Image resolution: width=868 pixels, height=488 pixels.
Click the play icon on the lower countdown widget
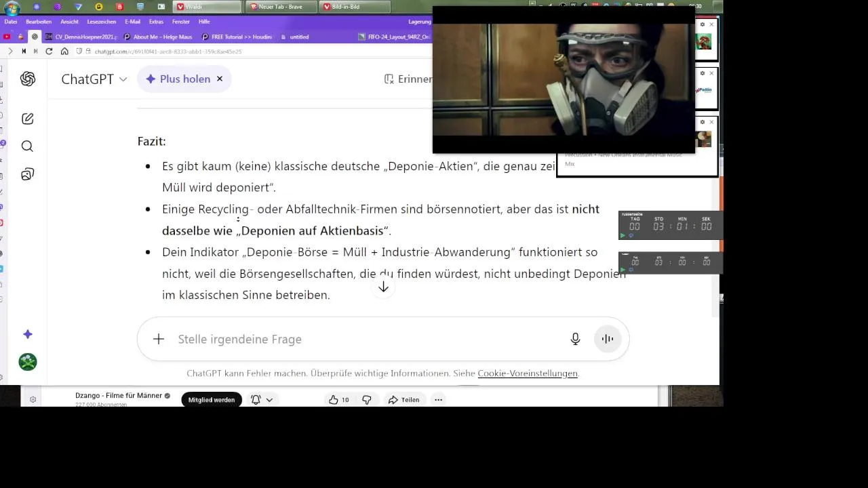click(x=623, y=270)
